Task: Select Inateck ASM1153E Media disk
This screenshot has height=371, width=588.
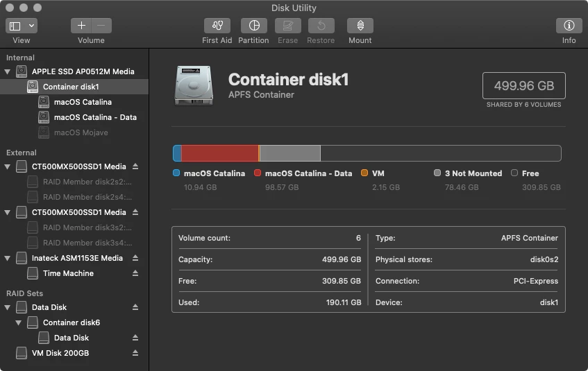Action: click(74, 258)
